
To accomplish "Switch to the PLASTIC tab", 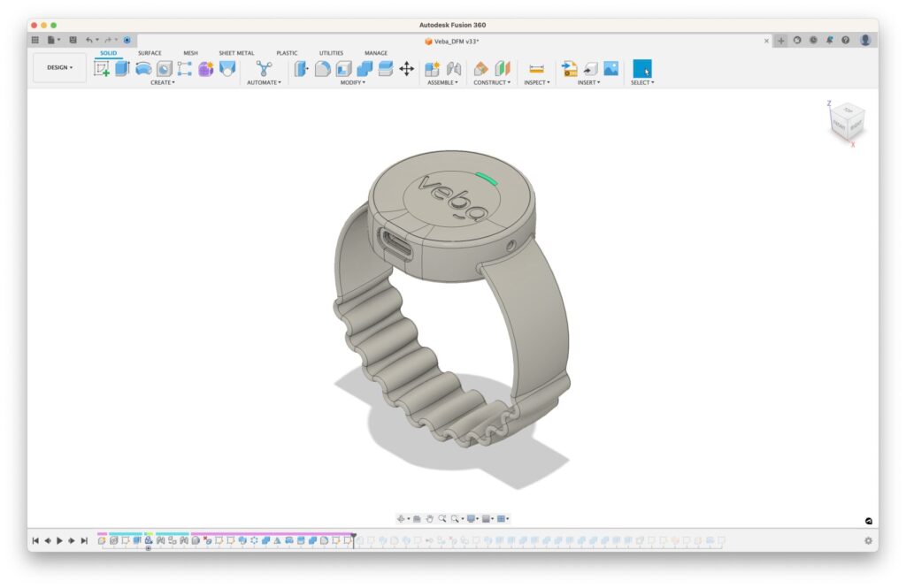I will pos(287,52).
